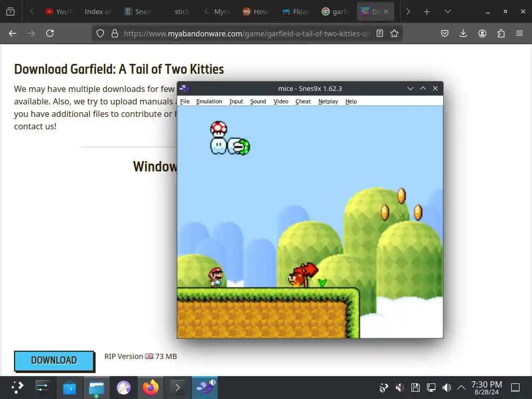Open the Firefox hamburger application menu

[520, 33]
